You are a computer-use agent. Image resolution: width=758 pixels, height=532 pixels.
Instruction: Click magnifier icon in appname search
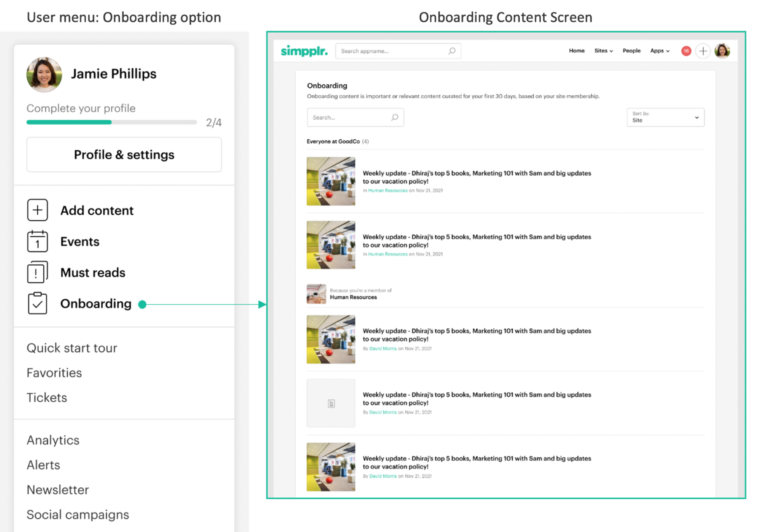(452, 51)
